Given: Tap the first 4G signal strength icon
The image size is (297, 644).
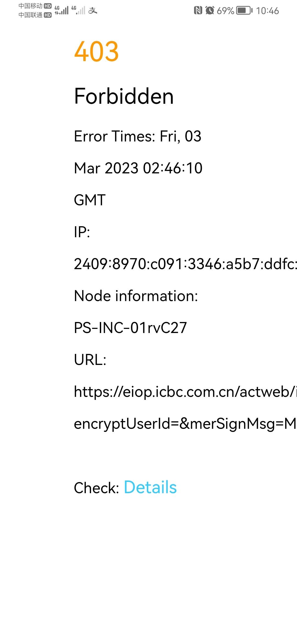Looking at the screenshot, I should point(62,10).
